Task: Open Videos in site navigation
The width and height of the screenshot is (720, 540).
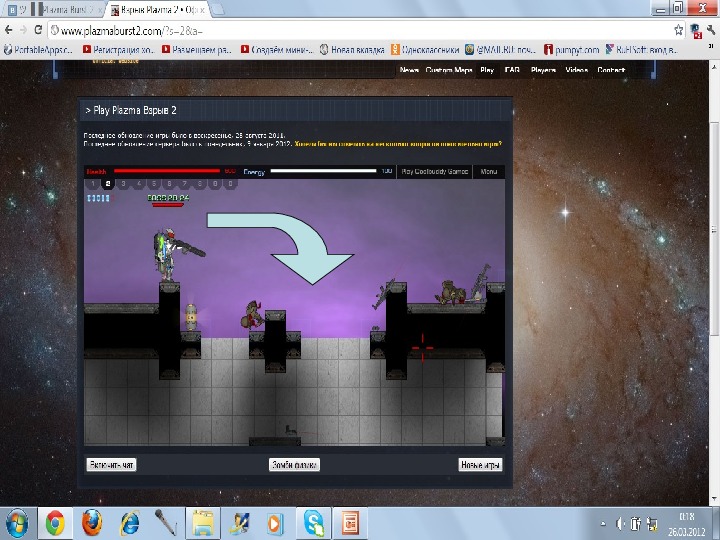Action: click(576, 70)
